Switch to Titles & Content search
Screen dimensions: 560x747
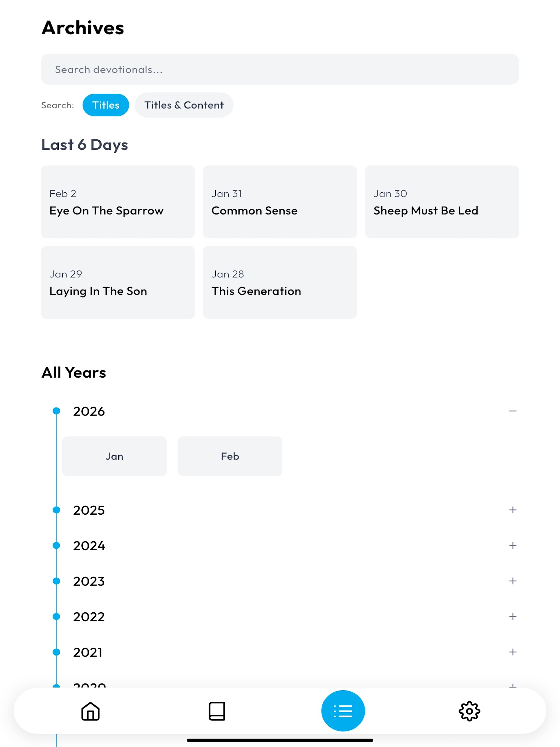coord(184,105)
